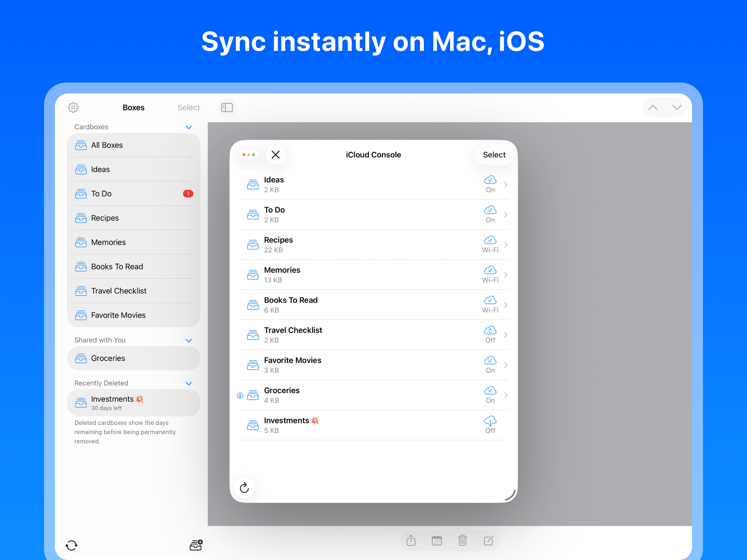The width and height of the screenshot is (747, 560).
Task: Click the calendar icon in the bottom toolbar
Action: (437, 541)
